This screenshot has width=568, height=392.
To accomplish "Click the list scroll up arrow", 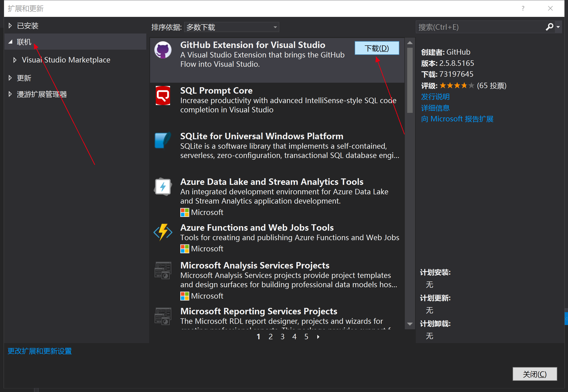I will (410, 43).
